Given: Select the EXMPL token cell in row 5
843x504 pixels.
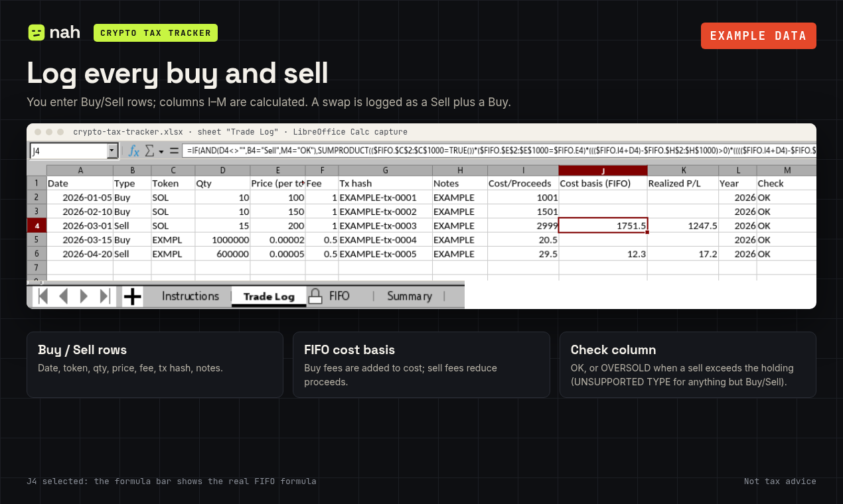Looking at the screenshot, I should pos(173,239).
